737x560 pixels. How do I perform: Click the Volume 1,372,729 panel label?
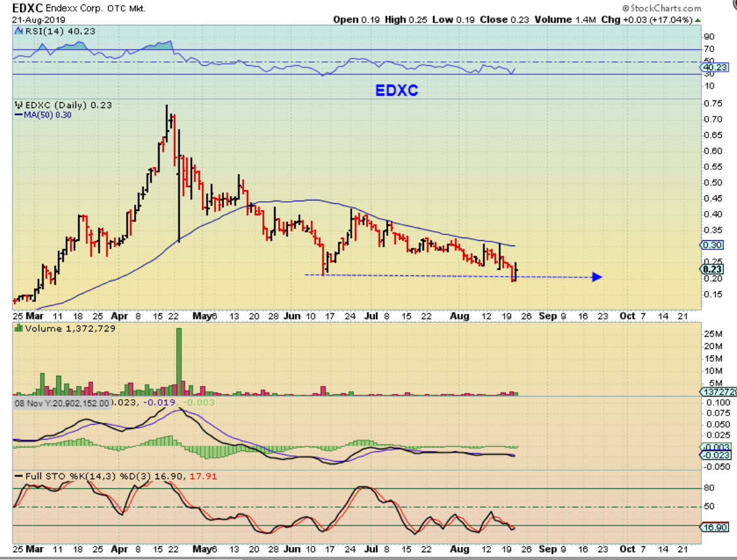point(70,328)
